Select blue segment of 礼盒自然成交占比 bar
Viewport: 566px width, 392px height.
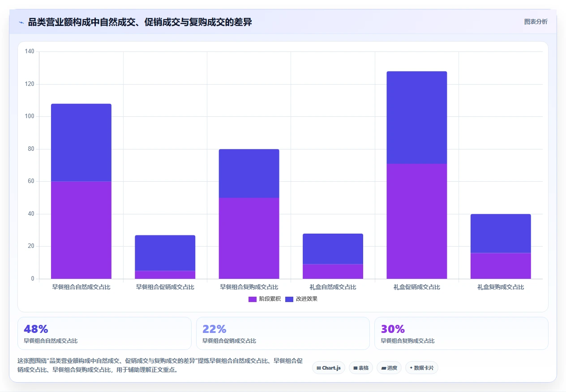(333, 249)
